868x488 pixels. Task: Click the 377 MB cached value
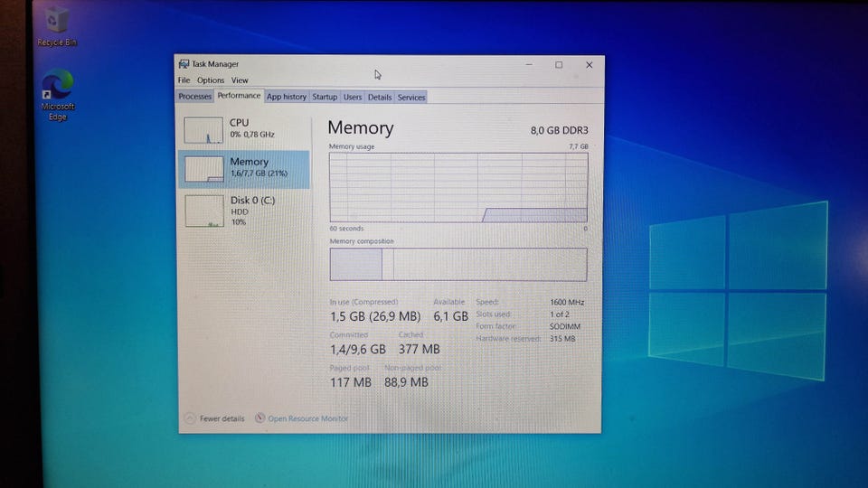pos(419,350)
